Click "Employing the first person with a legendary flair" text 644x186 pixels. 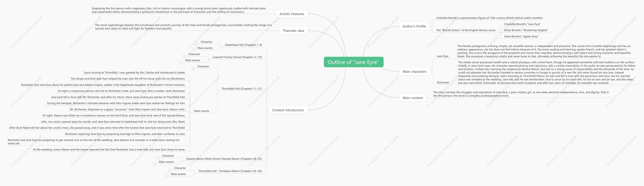179,10
